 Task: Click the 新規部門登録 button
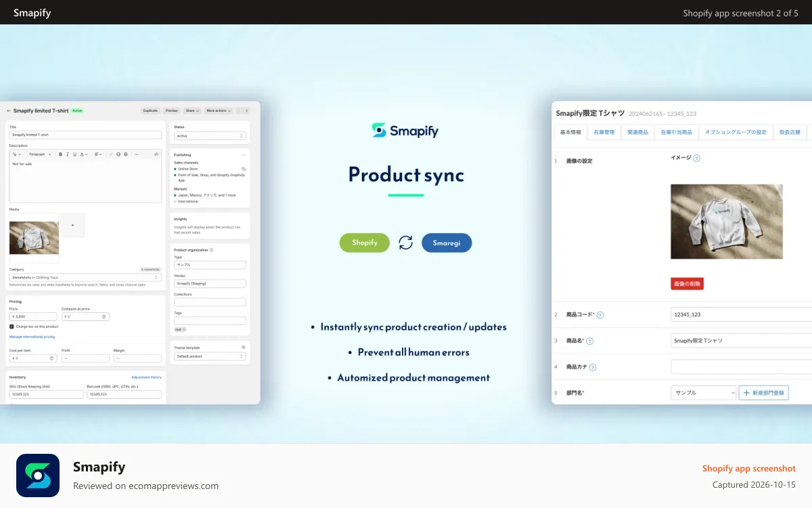pos(764,393)
